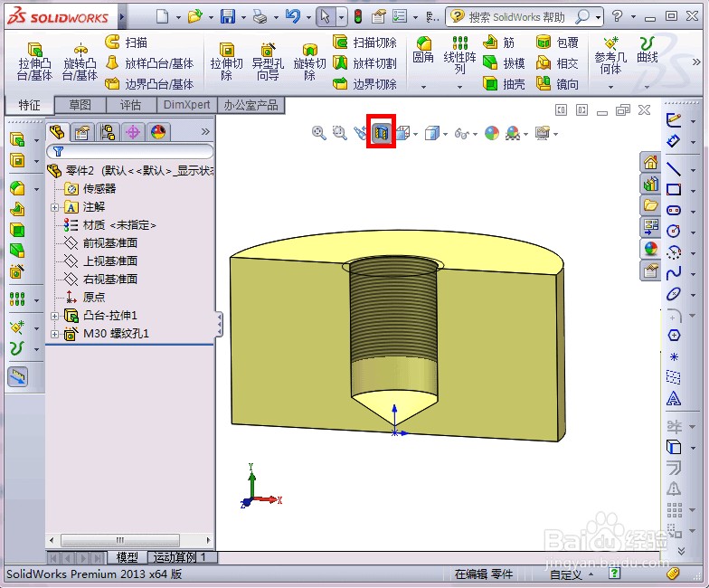Viewport: 709px width, 588px height.
Task: Click the feature tree filter field
Action: point(130,151)
